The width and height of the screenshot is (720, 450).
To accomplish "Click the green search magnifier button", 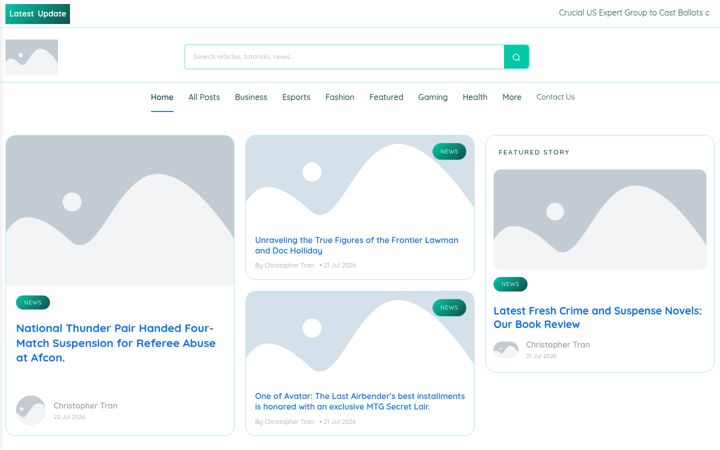I will pyautogui.click(x=516, y=57).
